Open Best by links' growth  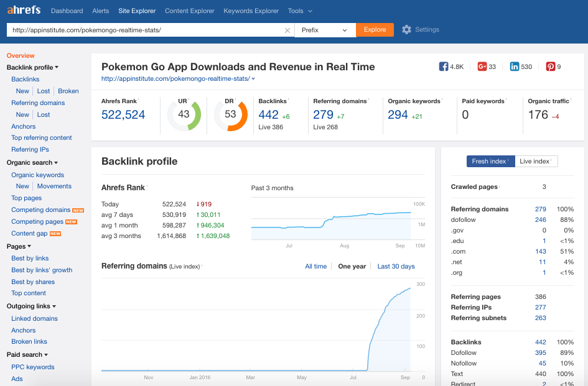click(x=42, y=270)
